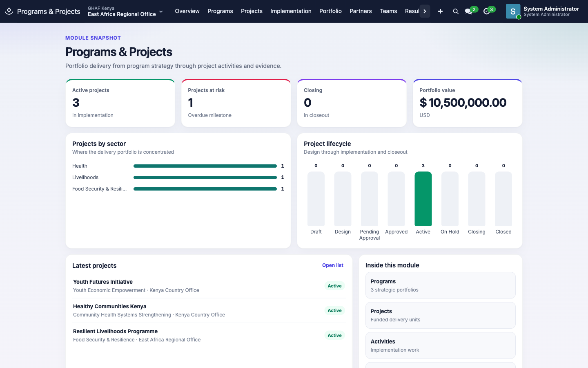
Task: Open the Programs module card
Action: click(440, 285)
